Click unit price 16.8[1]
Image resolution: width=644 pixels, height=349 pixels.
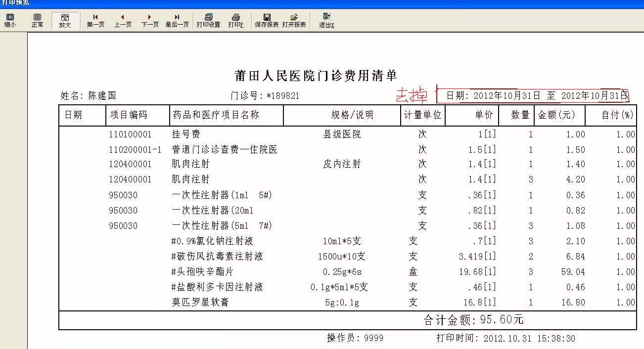pos(480,303)
